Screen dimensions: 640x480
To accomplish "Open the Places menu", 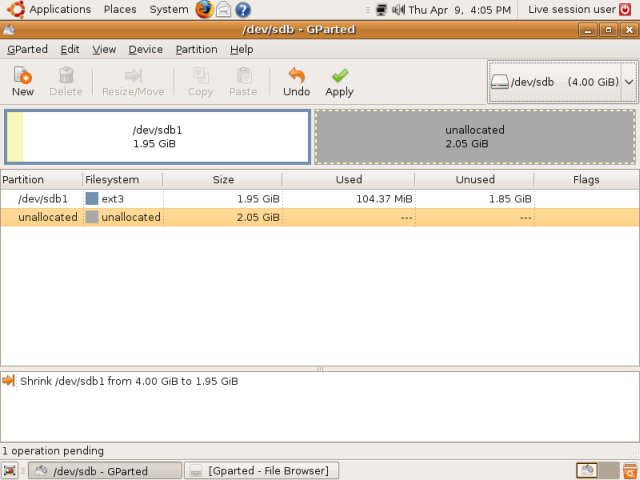I will coord(120,9).
